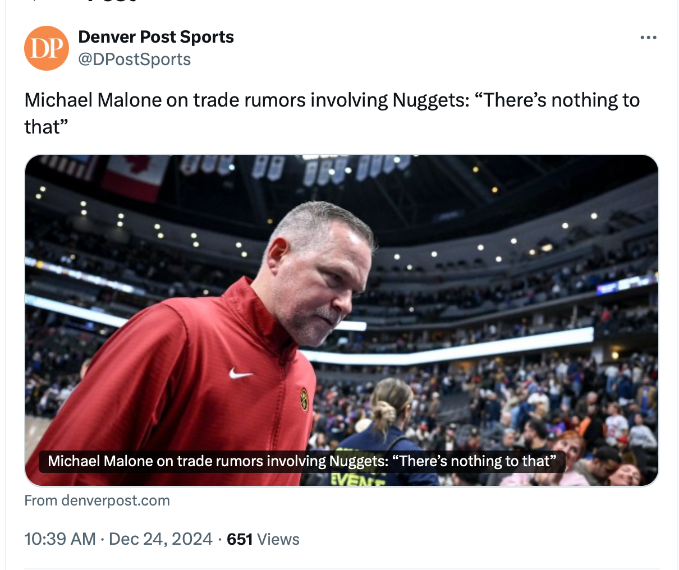View the 651 Views count details
Image resolution: width=679 pixels, height=570 pixels.
coord(263,539)
